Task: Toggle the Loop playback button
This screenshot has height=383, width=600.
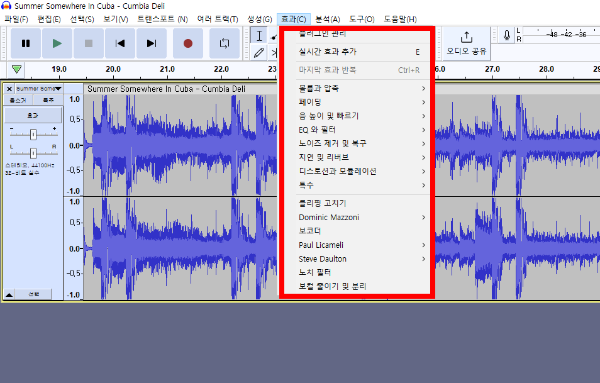Action: click(224, 43)
